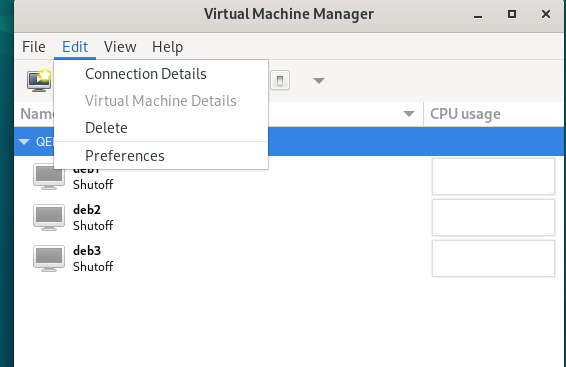Click the Name column sort arrow
Image resolution: width=566 pixels, height=367 pixels.
[409, 114]
